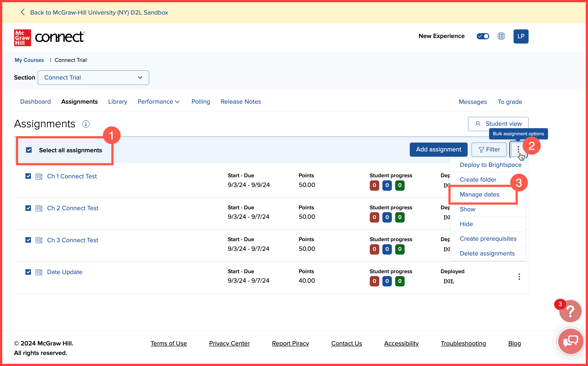
Task: Click the help question mark bubble
Action: tap(570, 311)
